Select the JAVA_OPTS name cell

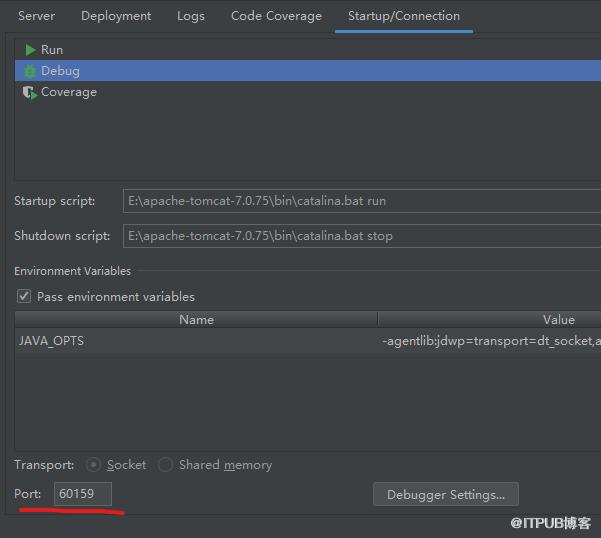click(x=196, y=341)
